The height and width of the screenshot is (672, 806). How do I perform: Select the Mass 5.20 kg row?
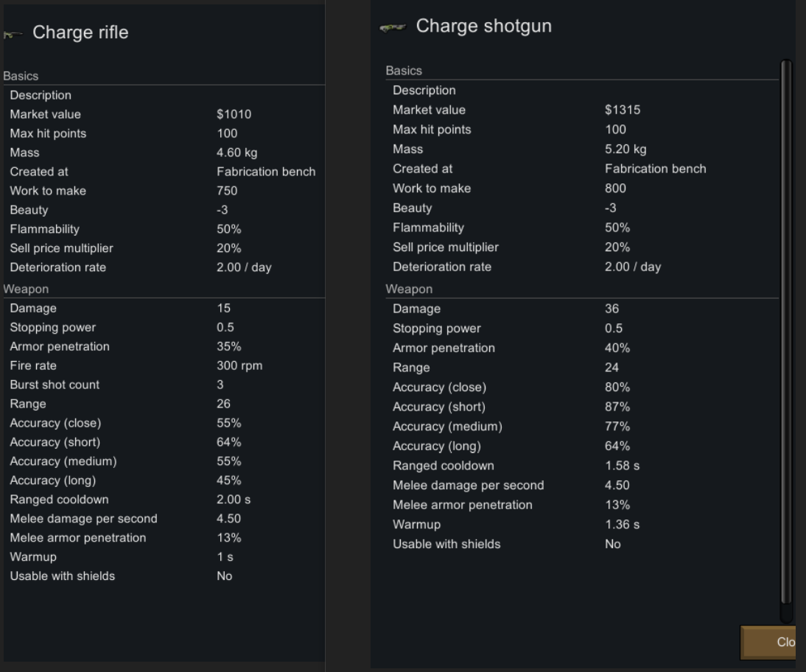407,149
